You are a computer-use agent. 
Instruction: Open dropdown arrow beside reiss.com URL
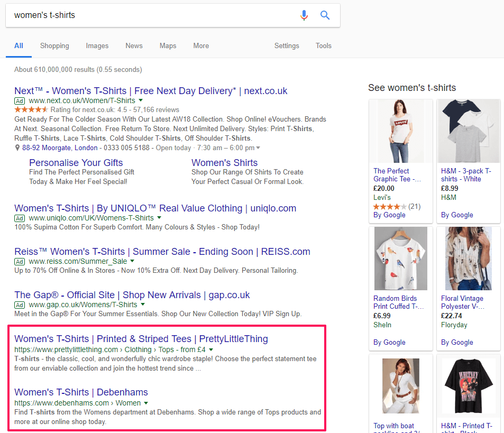pos(132,261)
